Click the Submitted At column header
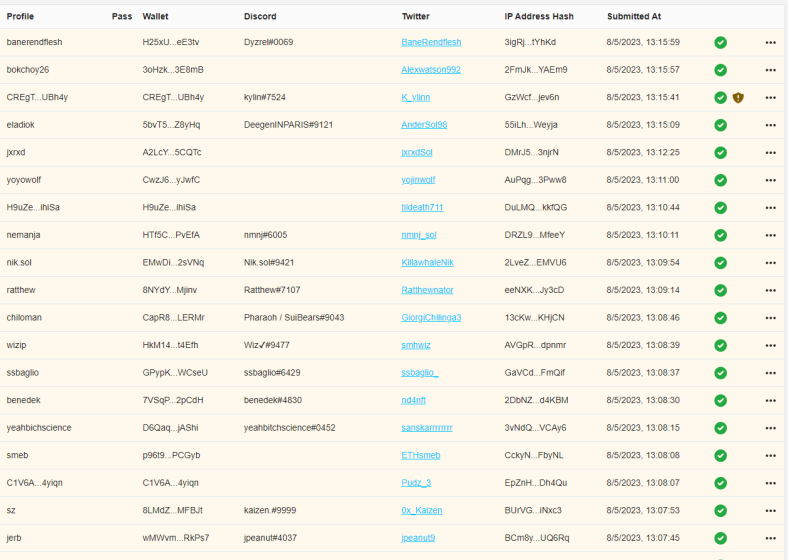The width and height of the screenshot is (788, 560). (634, 17)
